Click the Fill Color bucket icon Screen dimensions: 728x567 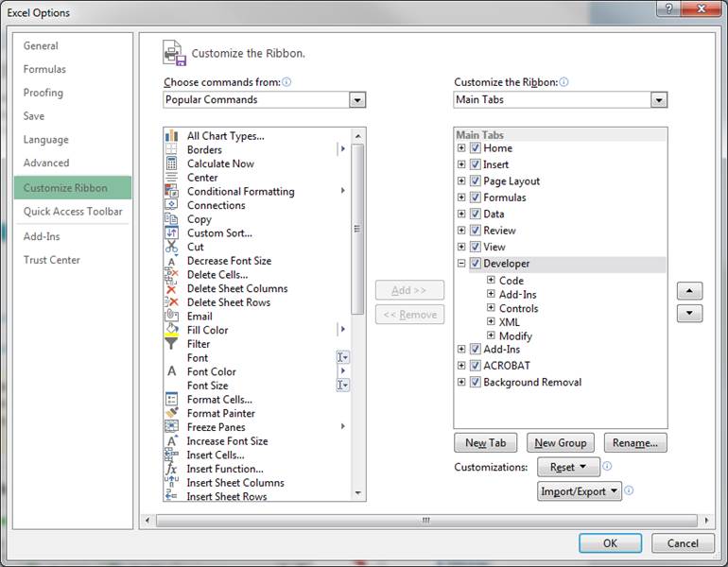[x=171, y=330]
